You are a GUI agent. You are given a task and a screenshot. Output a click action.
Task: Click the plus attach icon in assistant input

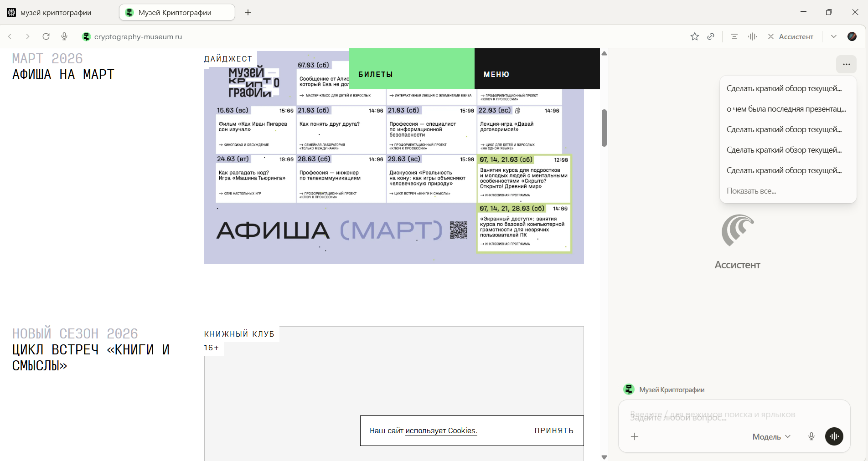635,436
